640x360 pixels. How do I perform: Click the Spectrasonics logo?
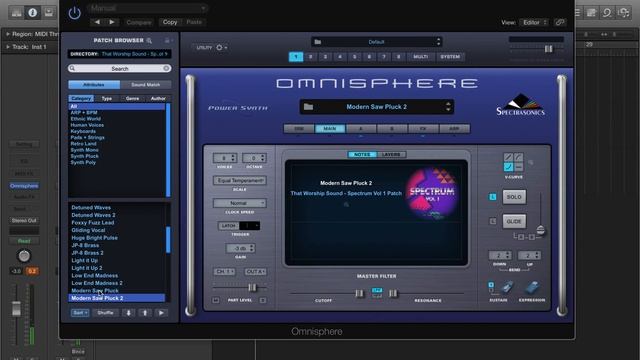tap(520, 105)
